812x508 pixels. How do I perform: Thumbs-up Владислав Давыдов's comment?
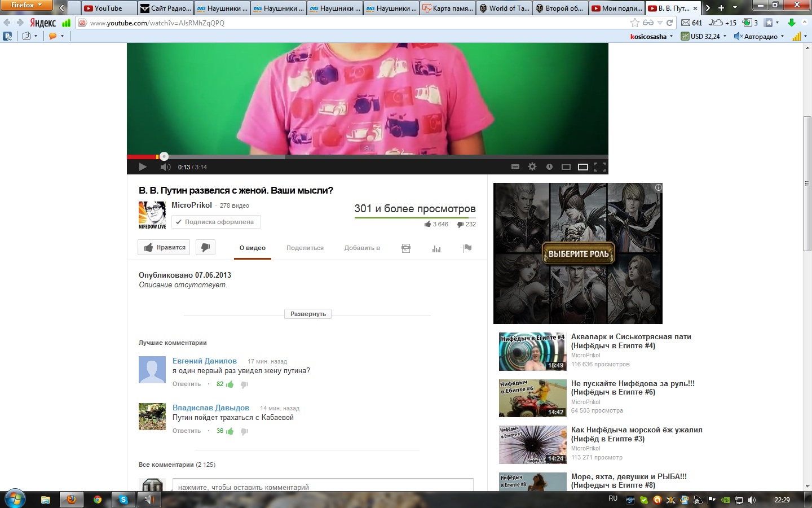(230, 431)
